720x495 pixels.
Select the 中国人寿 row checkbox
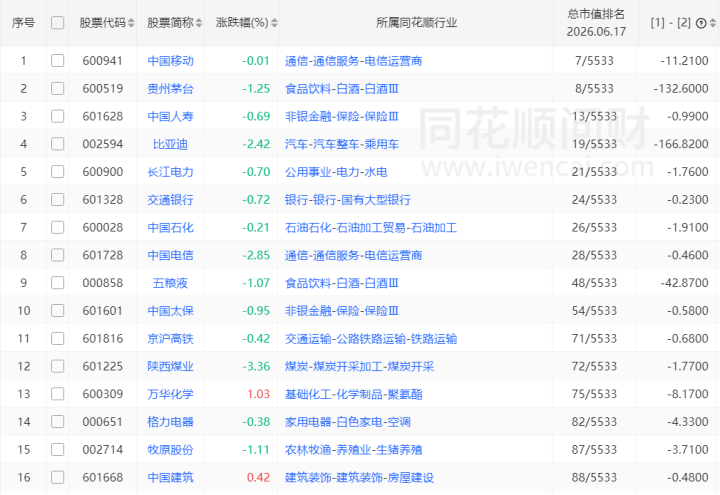click(57, 116)
